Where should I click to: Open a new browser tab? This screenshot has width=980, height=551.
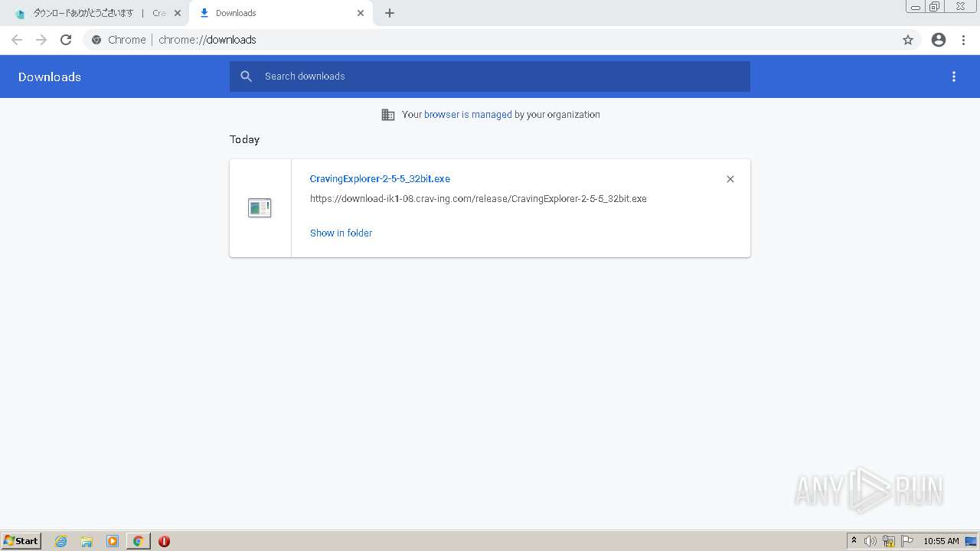click(390, 13)
